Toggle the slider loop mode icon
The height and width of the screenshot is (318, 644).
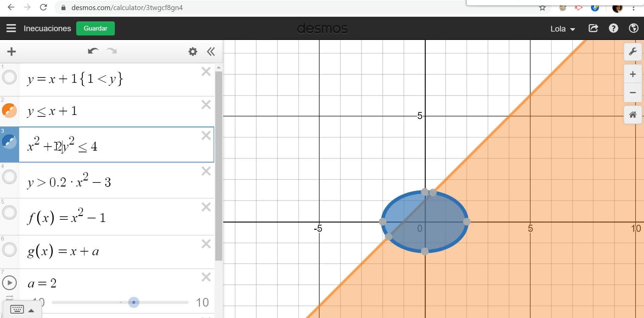pyautogui.click(x=9, y=298)
